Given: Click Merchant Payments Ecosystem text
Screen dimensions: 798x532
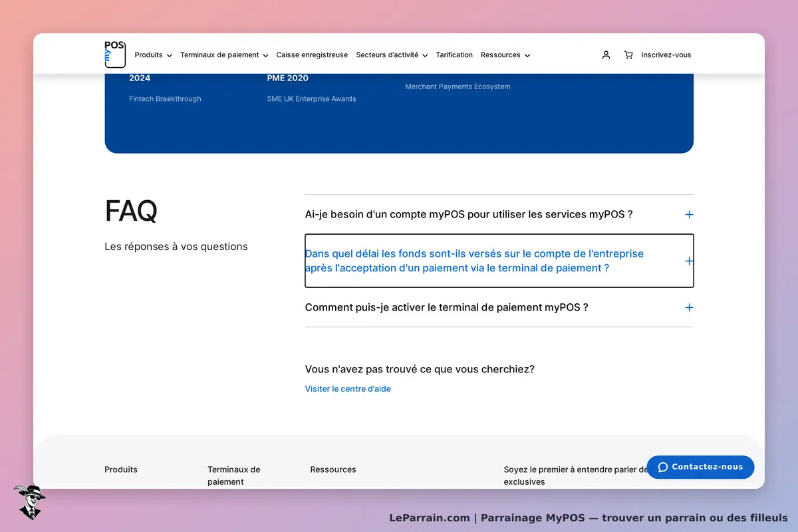Looking at the screenshot, I should coord(458,86).
